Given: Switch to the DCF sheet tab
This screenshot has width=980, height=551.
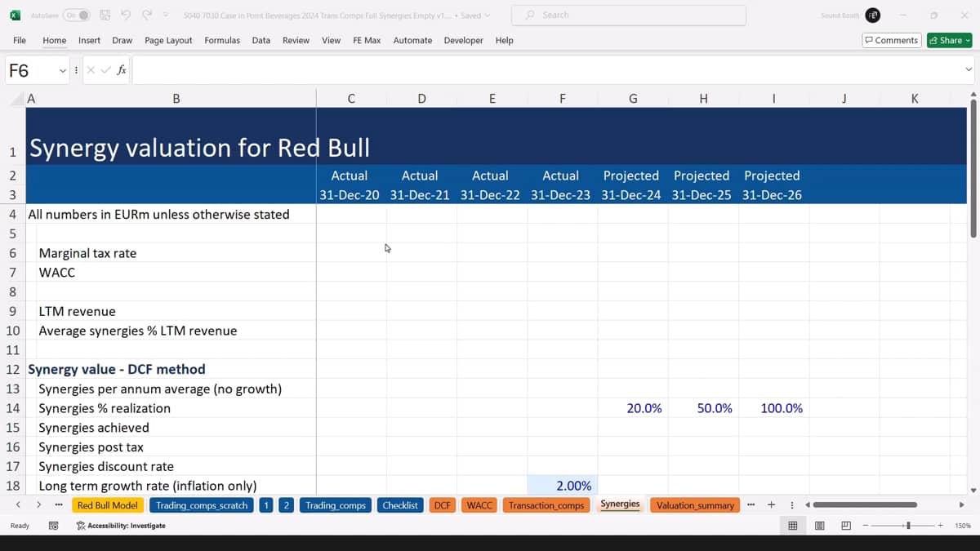Looking at the screenshot, I should [443, 505].
